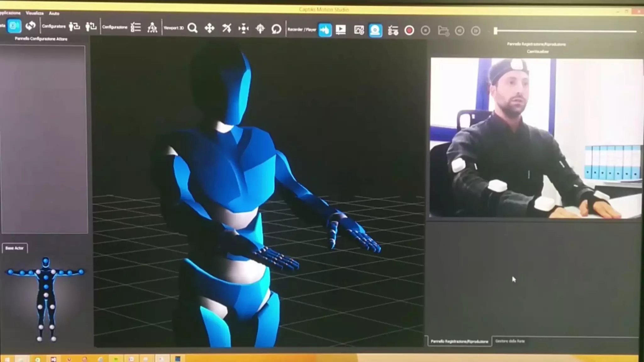Viewport: 644px width, 362px height.
Task: Click the Configuratore toolbar label
Action: point(54,26)
